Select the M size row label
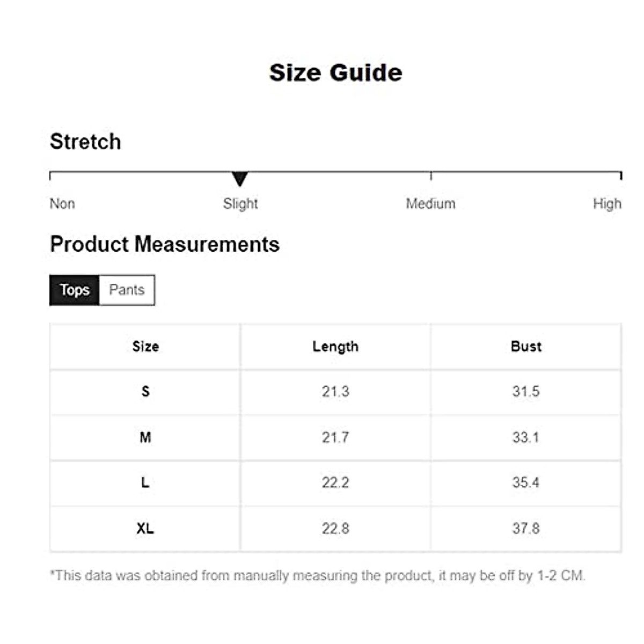This screenshot has height=644, width=644. [x=145, y=437]
